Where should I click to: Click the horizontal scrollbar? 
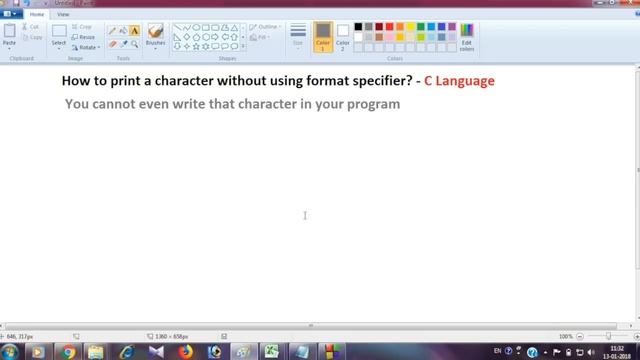[311, 326]
